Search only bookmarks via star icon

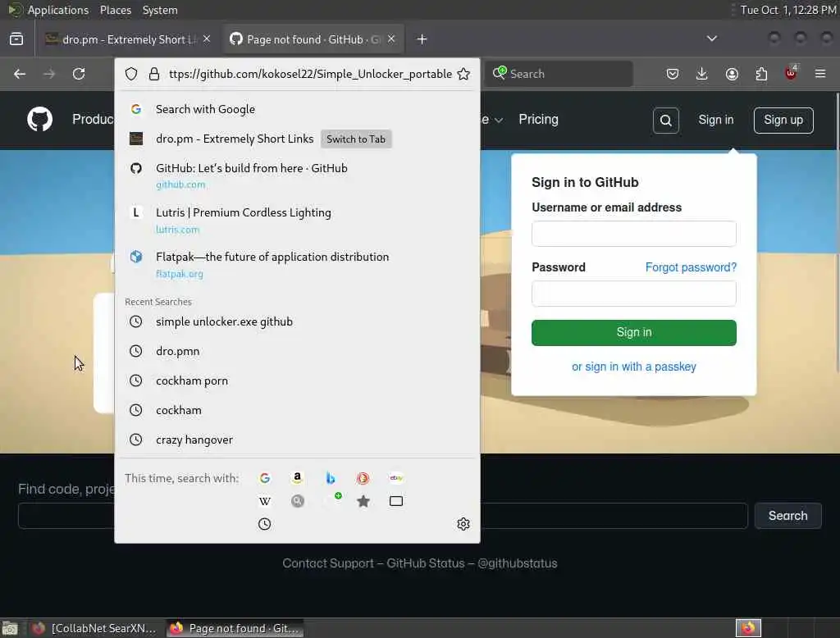coord(363,501)
